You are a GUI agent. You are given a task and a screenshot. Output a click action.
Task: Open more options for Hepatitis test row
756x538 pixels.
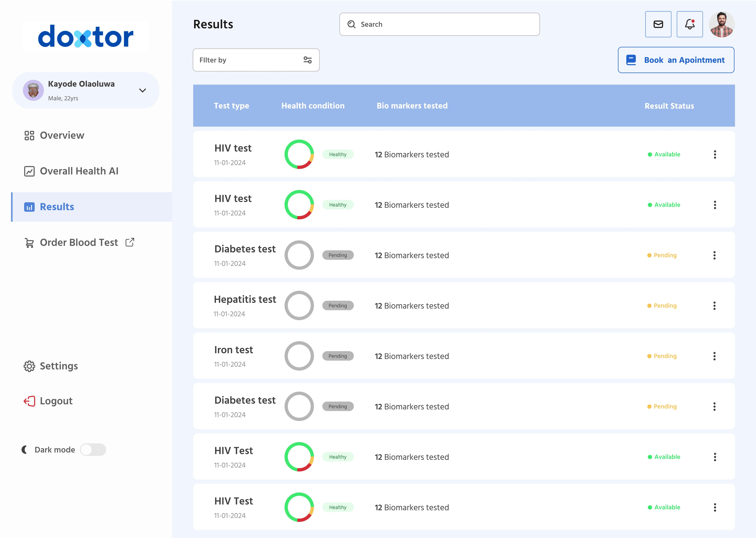714,305
